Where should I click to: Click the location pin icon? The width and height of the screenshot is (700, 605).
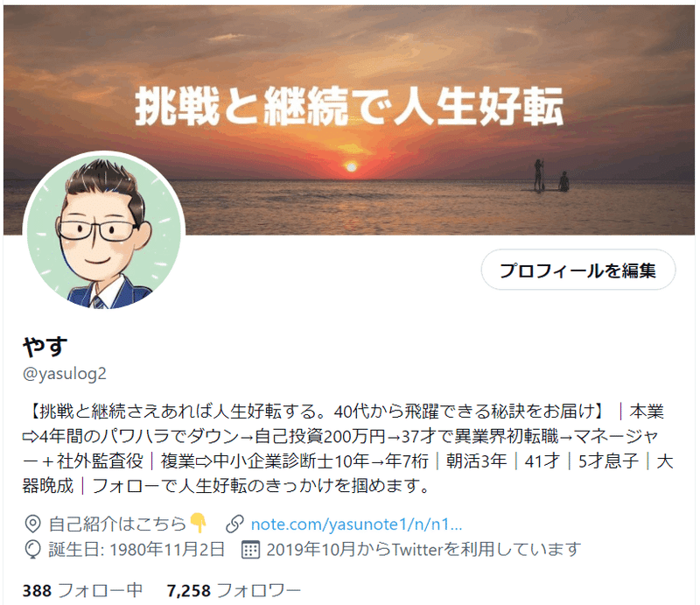[x=32, y=524]
